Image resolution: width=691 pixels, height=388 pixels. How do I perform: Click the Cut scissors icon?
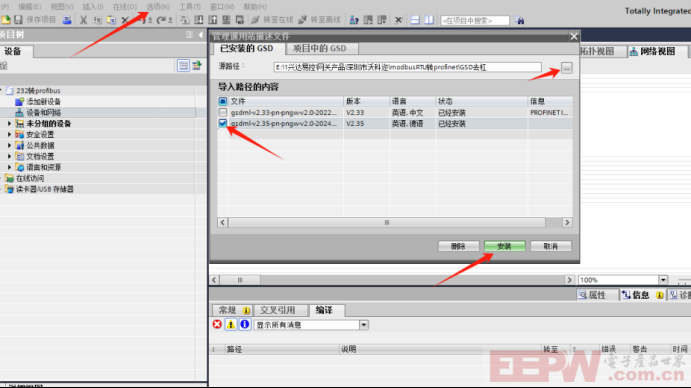[83, 20]
